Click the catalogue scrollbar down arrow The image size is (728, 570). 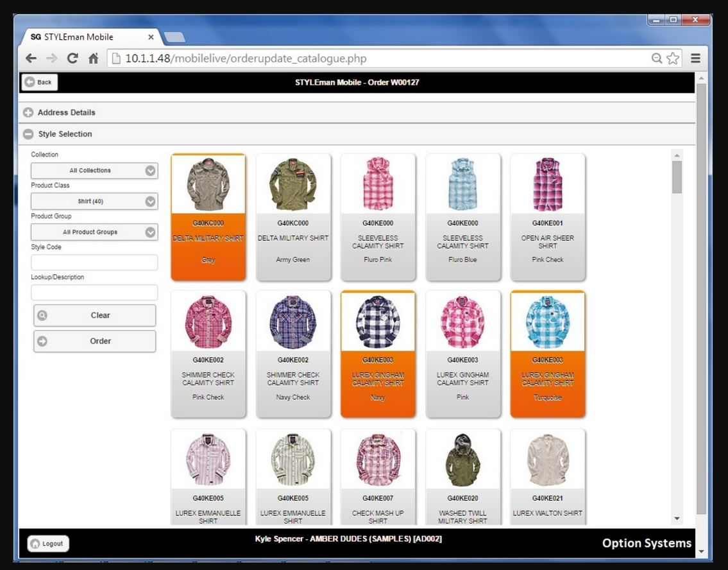677,519
